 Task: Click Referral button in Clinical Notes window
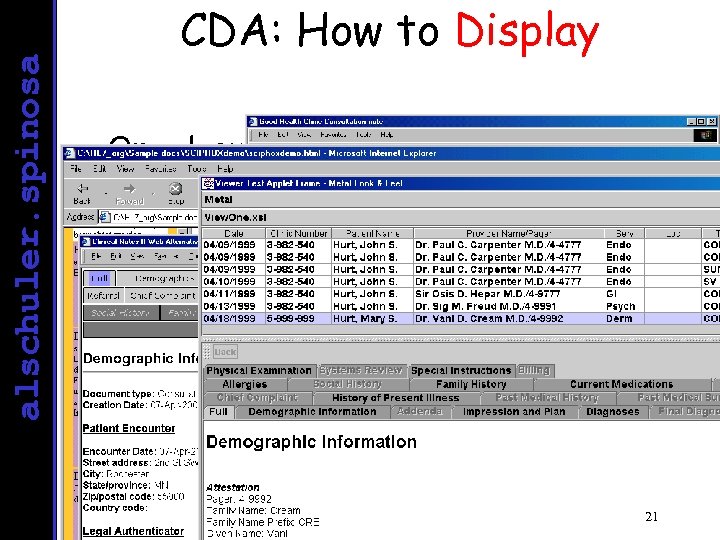coord(103,296)
